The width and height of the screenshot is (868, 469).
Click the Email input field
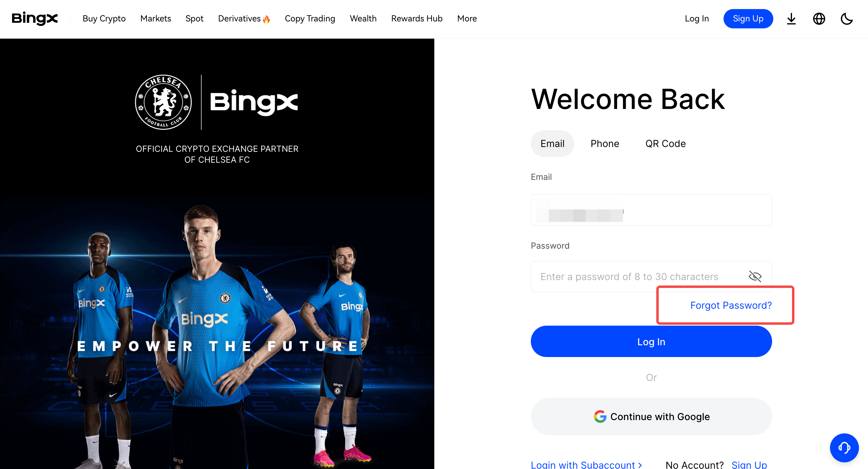pyautogui.click(x=651, y=210)
